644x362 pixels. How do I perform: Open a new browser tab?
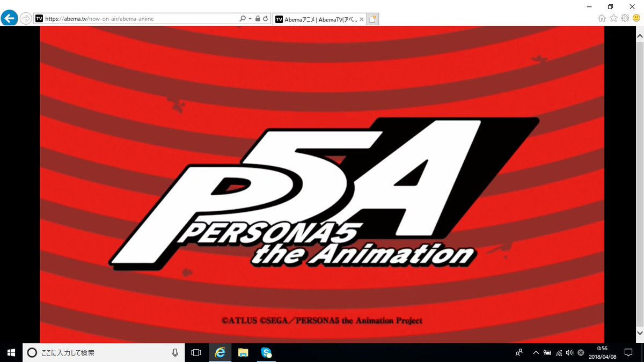click(373, 19)
